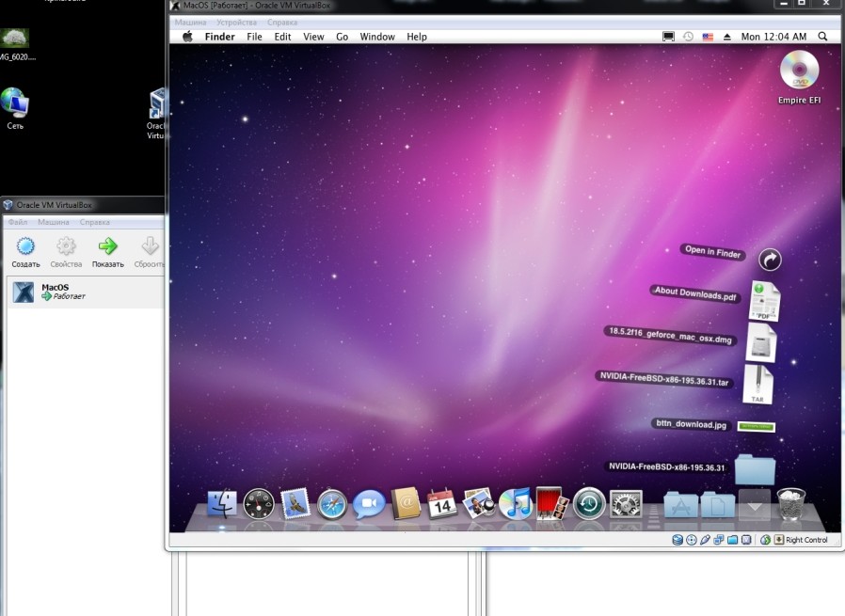Open the Window menu in Finder
This screenshot has width=845, height=616.
point(377,37)
